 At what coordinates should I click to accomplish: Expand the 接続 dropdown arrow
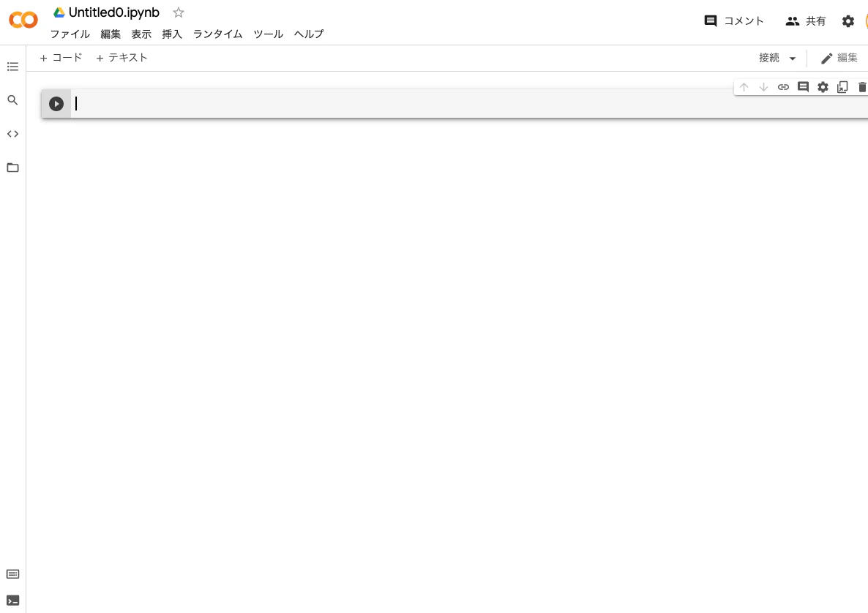point(792,58)
